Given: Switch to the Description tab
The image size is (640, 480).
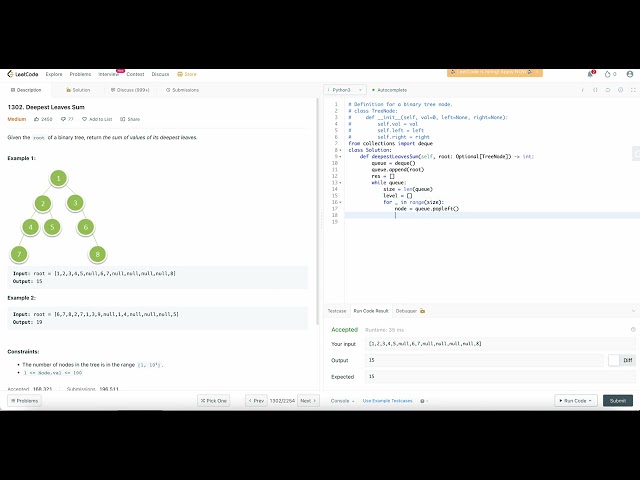Looking at the screenshot, I should (26, 90).
